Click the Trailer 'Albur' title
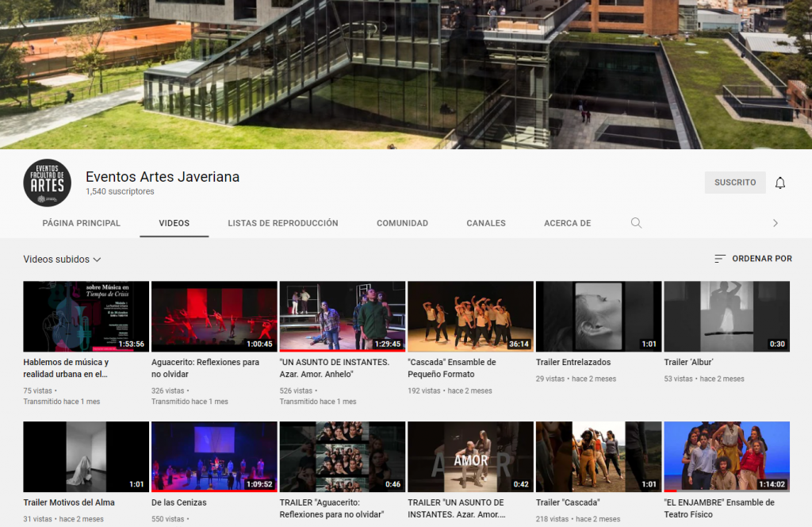The width and height of the screenshot is (812, 527). point(689,362)
